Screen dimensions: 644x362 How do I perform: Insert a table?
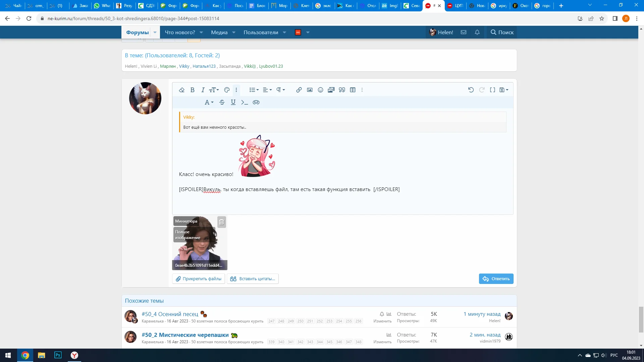coord(353,90)
